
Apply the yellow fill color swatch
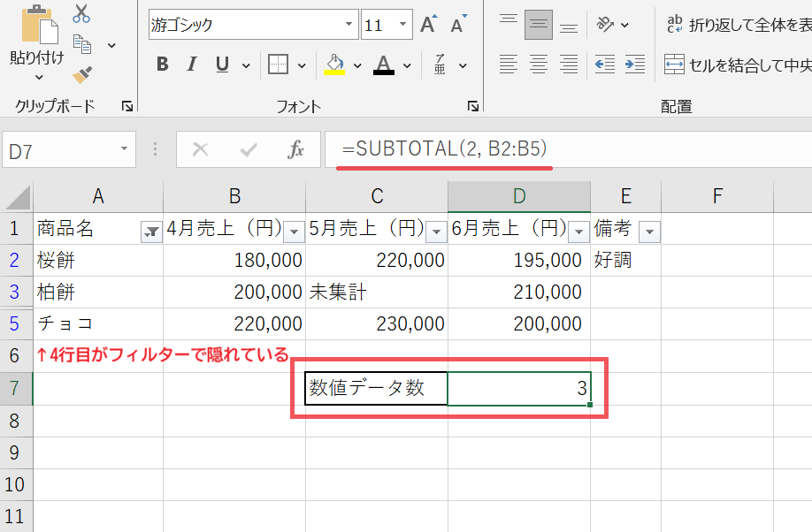pyautogui.click(x=334, y=65)
